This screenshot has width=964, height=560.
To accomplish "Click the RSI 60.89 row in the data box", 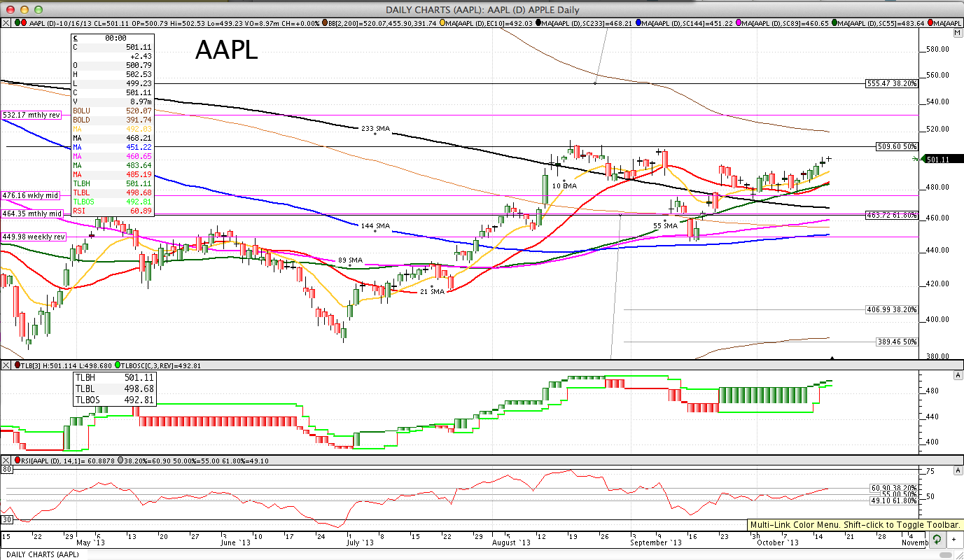I will click(112, 211).
